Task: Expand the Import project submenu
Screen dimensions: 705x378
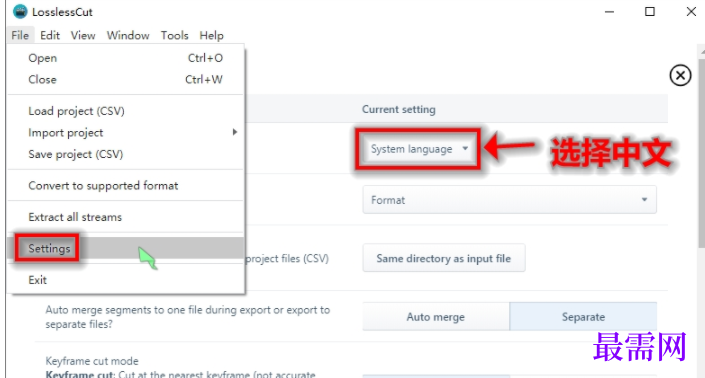Action: point(126,133)
